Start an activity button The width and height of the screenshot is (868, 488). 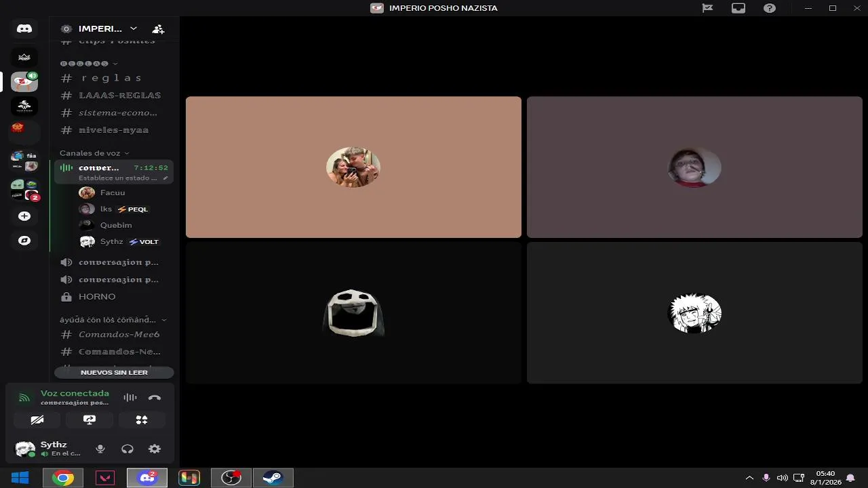[142, 420]
